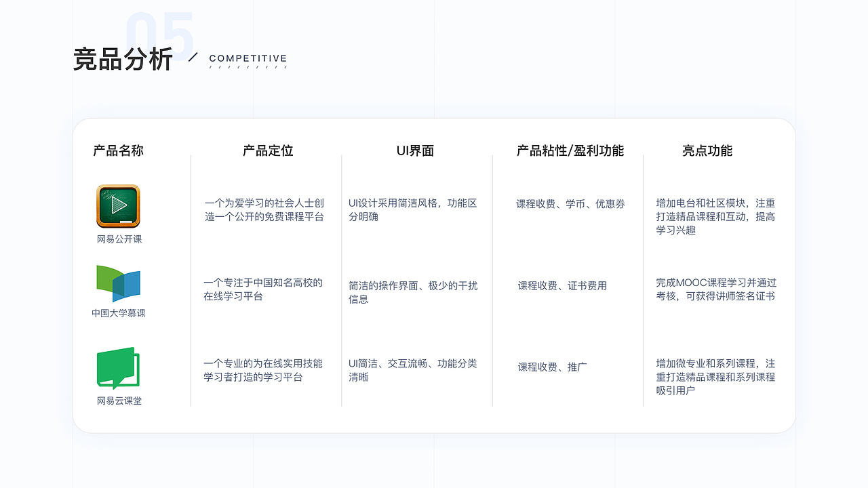Click the text 一个专业的为在线实用技能学习者打造的学习平台

tap(263, 370)
